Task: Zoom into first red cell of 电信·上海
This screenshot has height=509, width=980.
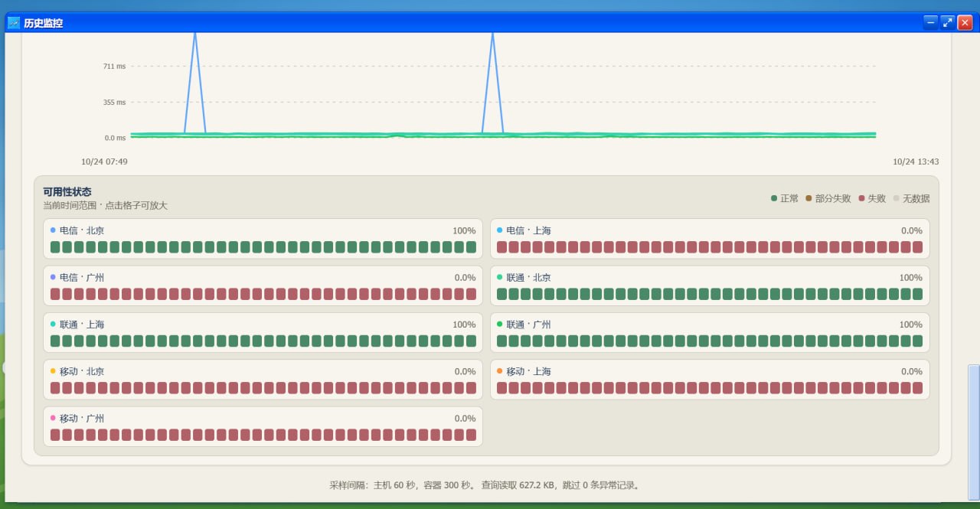Action: click(501, 247)
